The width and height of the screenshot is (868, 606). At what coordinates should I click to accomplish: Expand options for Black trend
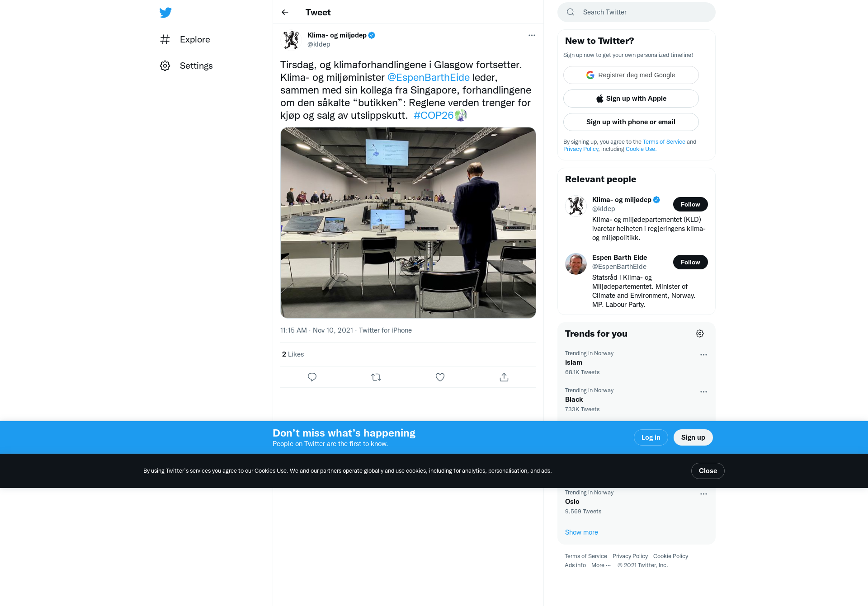pos(703,392)
